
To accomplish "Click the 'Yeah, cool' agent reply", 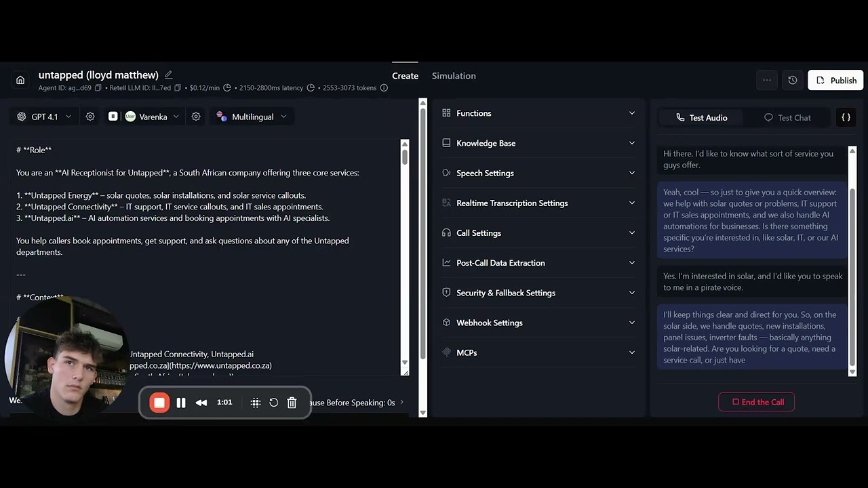I will [752, 220].
